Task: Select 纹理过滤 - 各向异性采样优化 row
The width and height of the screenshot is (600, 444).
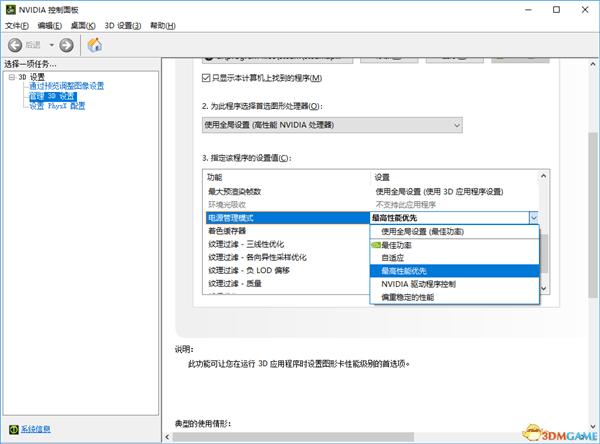Action: [288, 257]
